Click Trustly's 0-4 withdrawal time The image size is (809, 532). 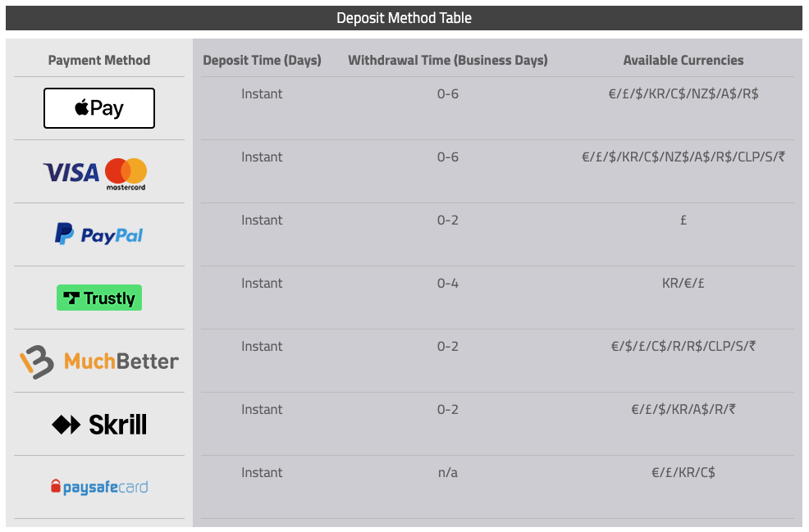pyautogui.click(x=448, y=284)
